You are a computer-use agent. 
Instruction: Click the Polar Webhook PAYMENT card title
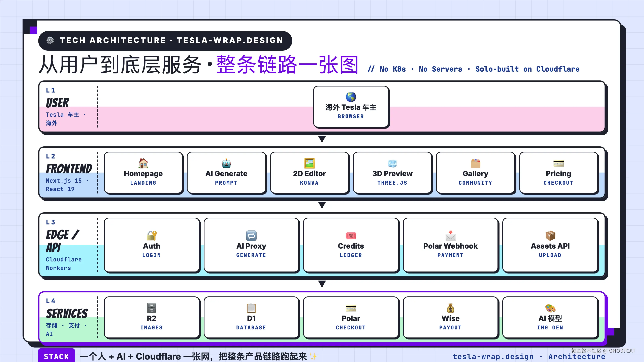[451, 246]
